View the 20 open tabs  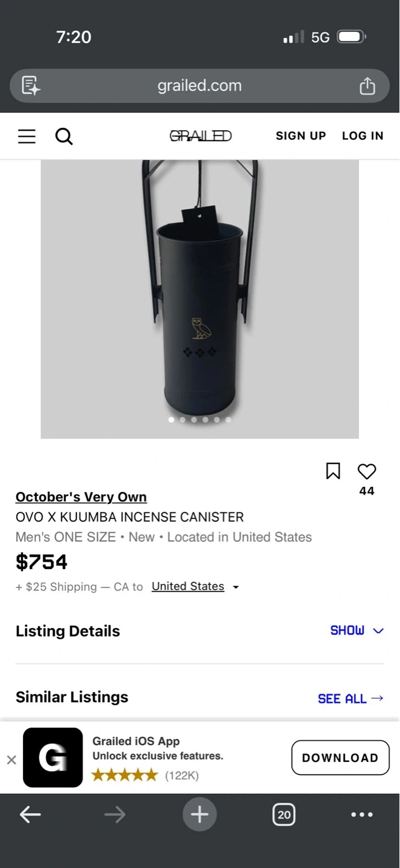(284, 815)
